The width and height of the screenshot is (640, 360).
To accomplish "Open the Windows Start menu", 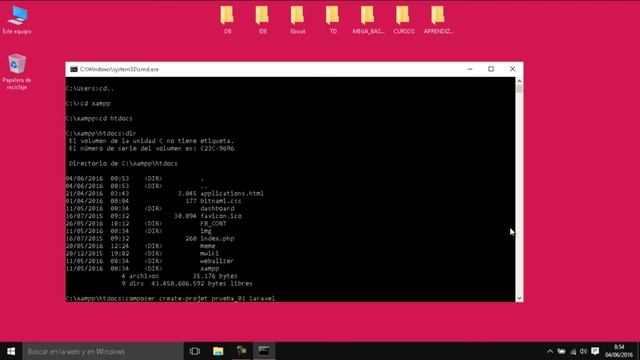I will coord(11,351).
